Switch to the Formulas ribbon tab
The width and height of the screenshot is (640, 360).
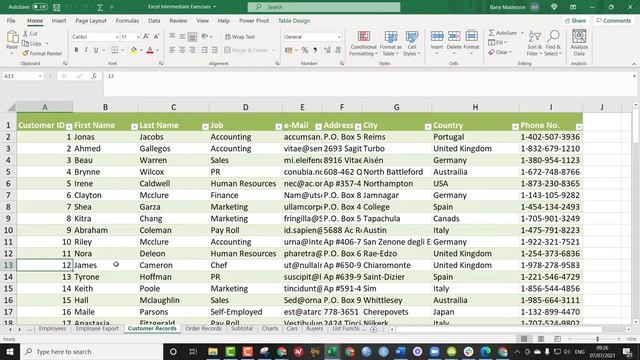click(x=127, y=20)
